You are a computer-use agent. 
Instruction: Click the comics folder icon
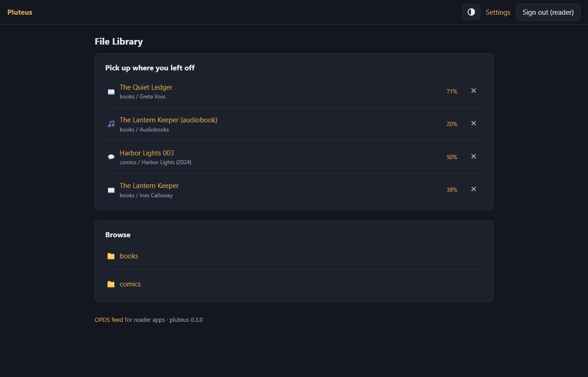tap(111, 284)
